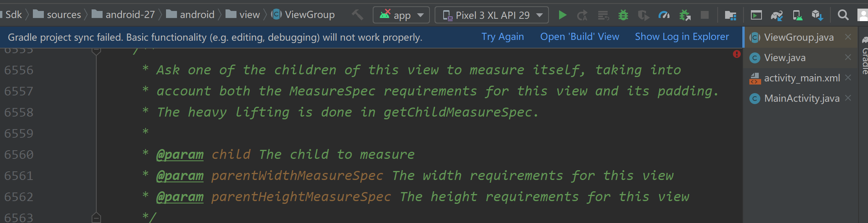Open the AVD Manager icon

tap(797, 15)
